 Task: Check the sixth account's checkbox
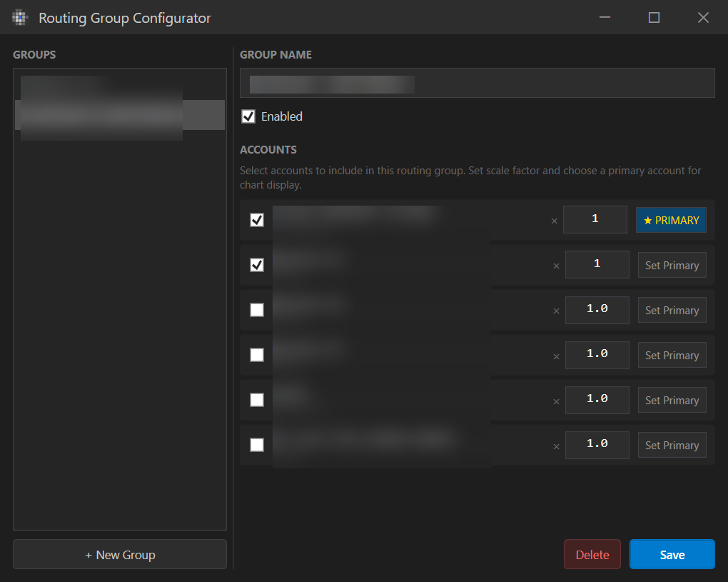pos(257,445)
